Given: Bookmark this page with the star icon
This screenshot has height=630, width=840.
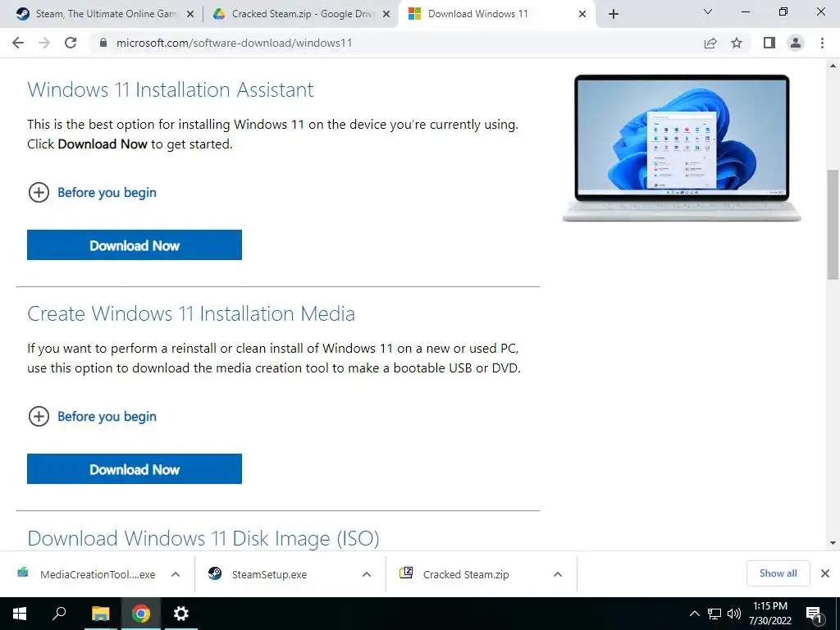Looking at the screenshot, I should 737,43.
